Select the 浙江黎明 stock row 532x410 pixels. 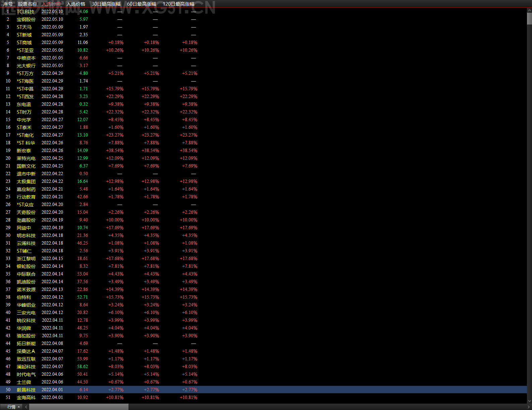pos(263,258)
